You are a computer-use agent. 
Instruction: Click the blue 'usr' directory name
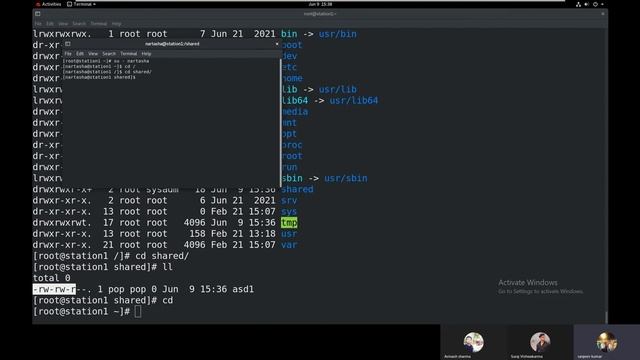[x=289, y=234]
